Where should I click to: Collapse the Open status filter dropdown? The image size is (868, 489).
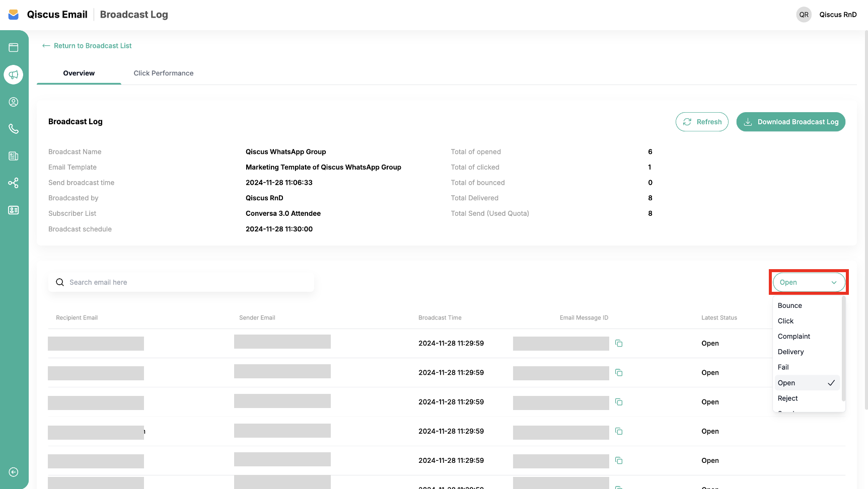pyautogui.click(x=809, y=282)
